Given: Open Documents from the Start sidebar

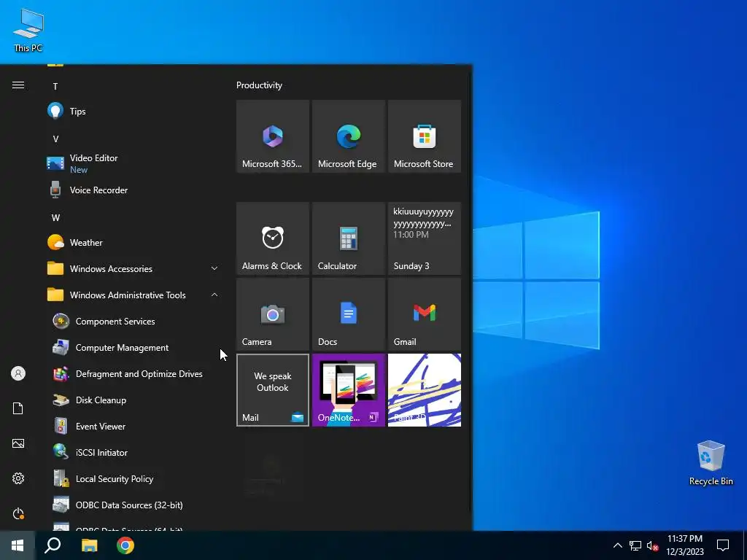Looking at the screenshot, I should [18, 408].
